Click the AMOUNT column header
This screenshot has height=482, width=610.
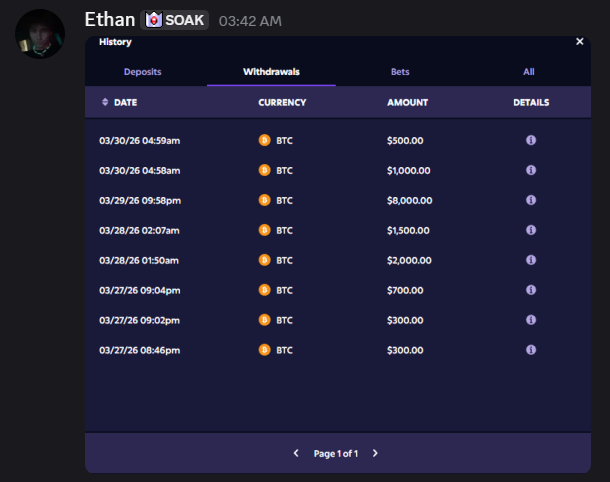(407, 102)
